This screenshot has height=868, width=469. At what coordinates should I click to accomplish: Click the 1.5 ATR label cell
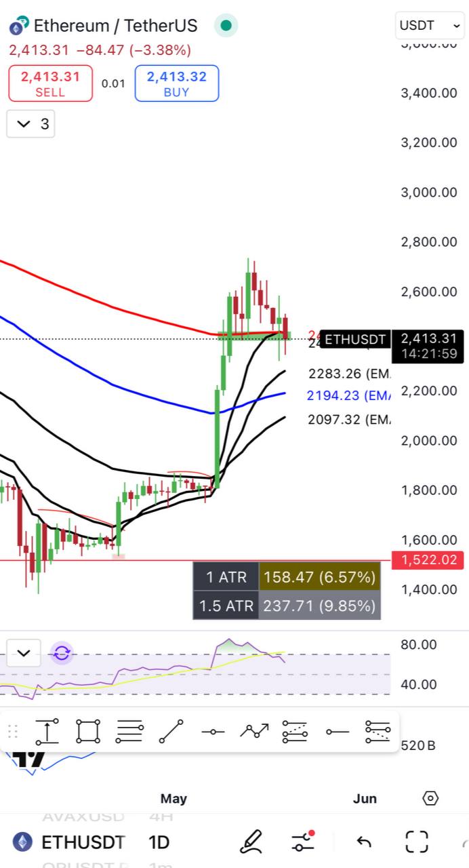click(226, 604)
